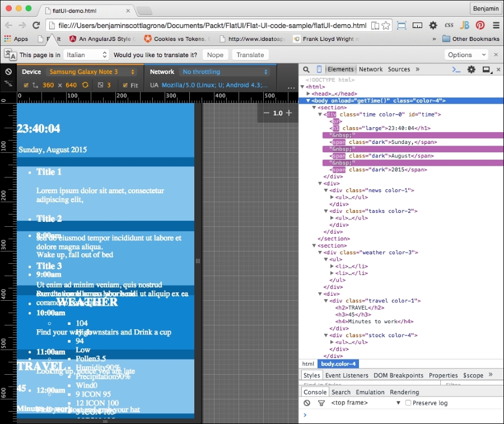Click the clear console icon
Viewport: 504px width, 424px height.
[x=307, y=403]
